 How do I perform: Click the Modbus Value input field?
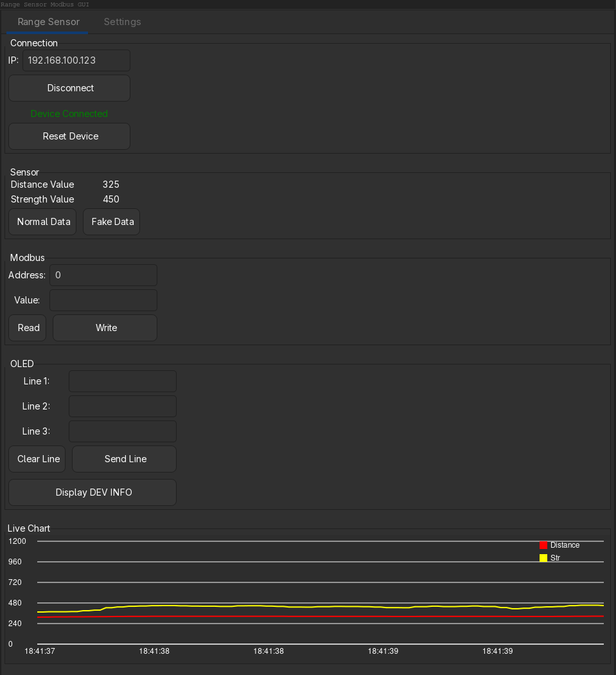point(103,300)
